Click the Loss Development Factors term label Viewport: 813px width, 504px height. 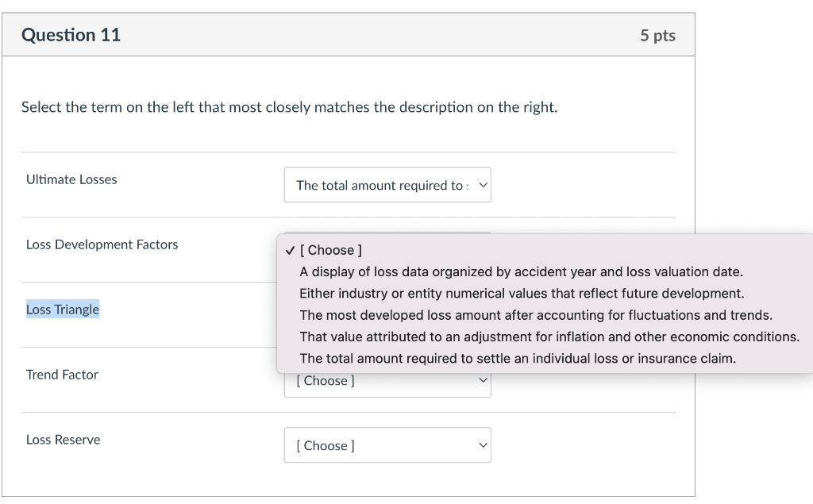tap(102, 244)
